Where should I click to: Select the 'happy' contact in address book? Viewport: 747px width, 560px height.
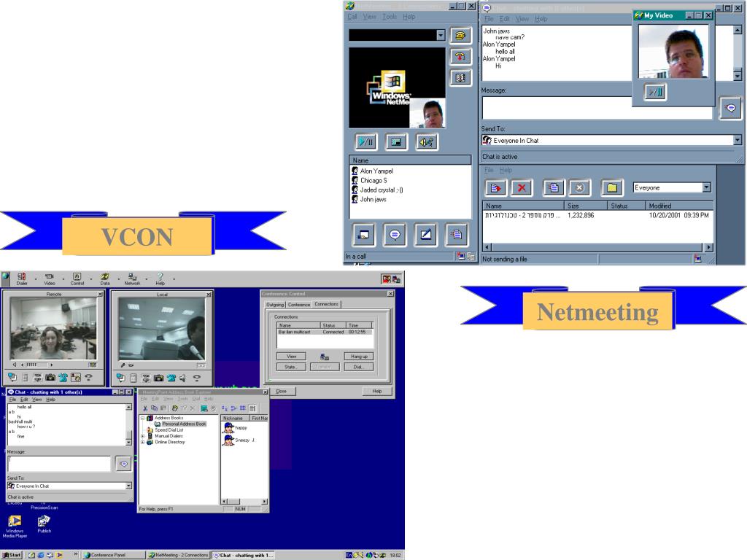click(234, 427)
